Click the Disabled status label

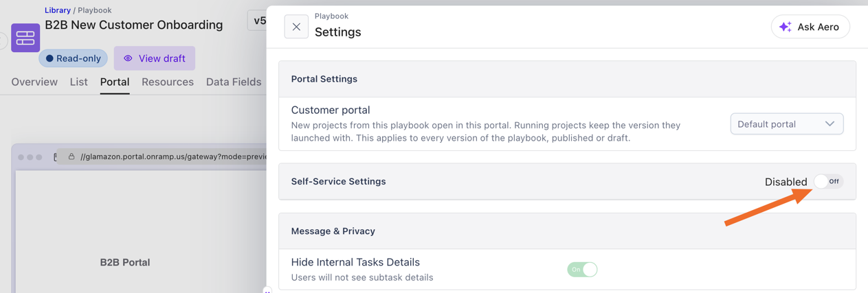click(x=786, y=182)
